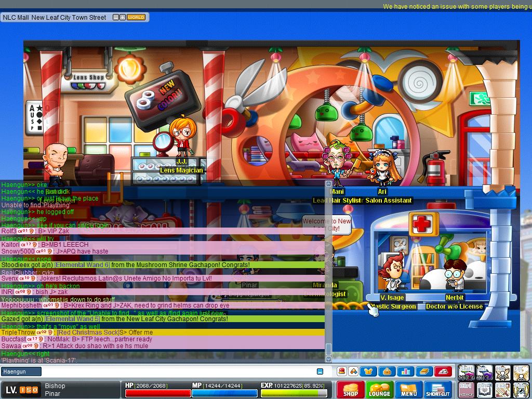
Task: Use the Ins quickslot potion
Action: [485, 373]
